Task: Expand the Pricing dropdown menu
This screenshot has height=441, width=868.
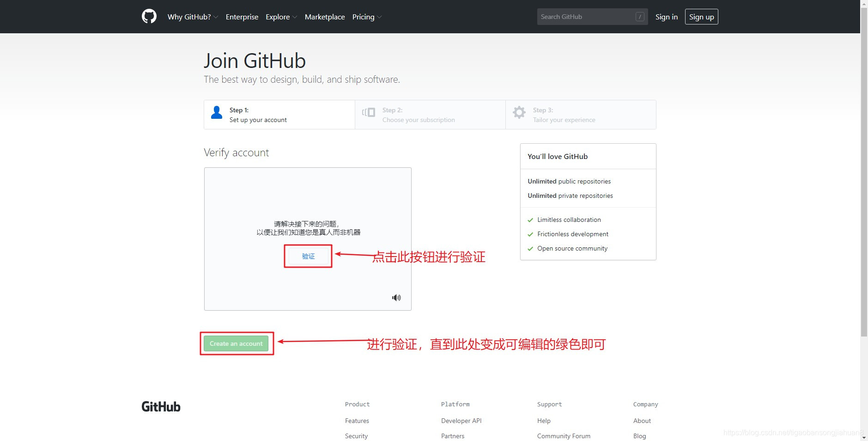Action: coord(367,17)
